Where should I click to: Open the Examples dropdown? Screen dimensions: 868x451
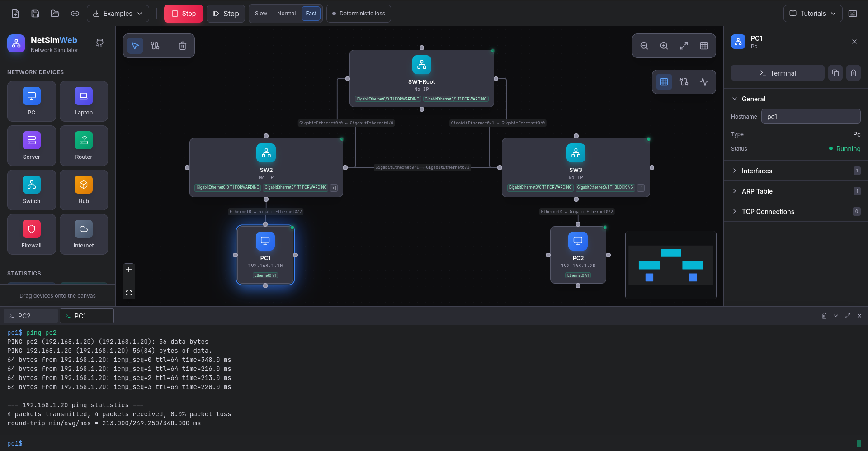tap(118, 14)
